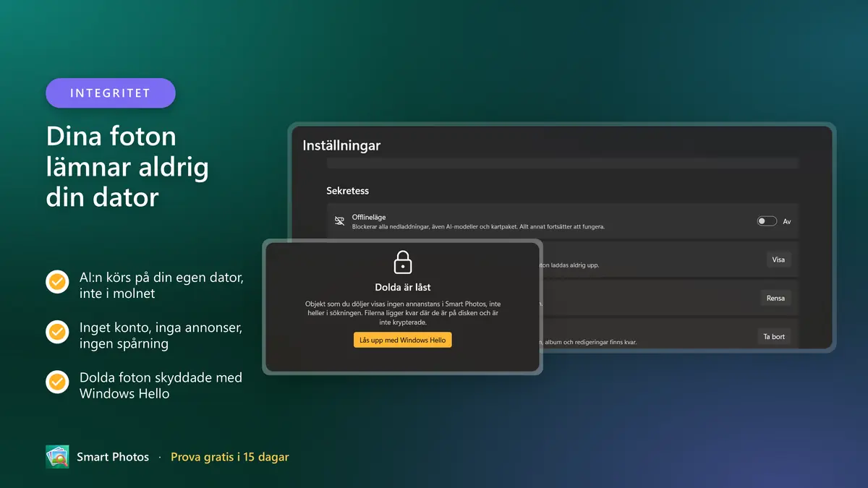Click the Smart Photos app logo icon
The image size is (868, 488).
[x=57, y=457]
